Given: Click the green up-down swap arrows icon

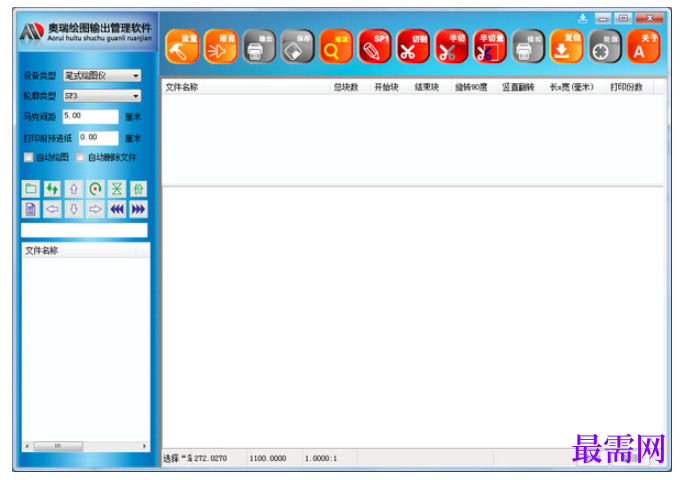Looking at the screenshot, I should [x=52, y=189].
